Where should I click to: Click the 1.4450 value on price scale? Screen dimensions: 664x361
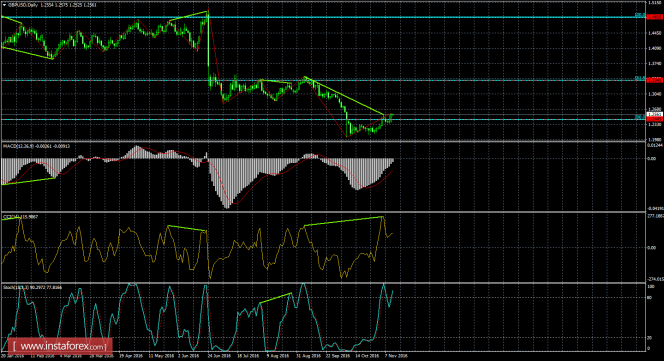click(654, 33)
